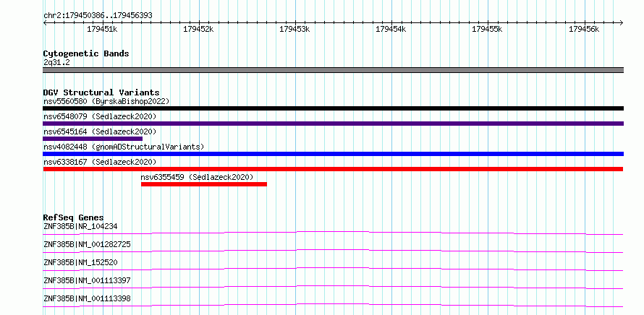
Task: Select the magenta intron line for NR_104234
Action: (x=333, y=233)
